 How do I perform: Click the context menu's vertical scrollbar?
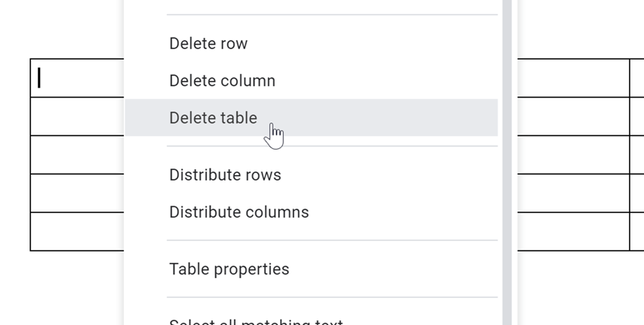[x=507, y=151]
